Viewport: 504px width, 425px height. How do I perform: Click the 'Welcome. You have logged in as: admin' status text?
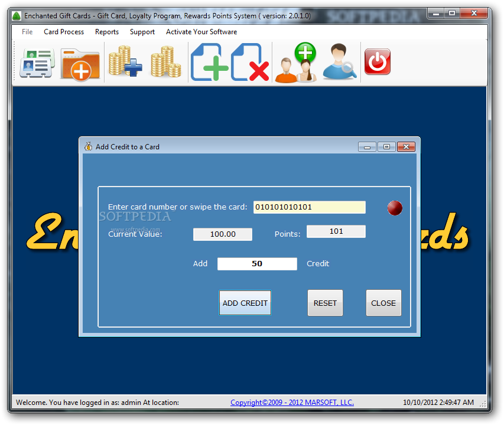[79, 403]
